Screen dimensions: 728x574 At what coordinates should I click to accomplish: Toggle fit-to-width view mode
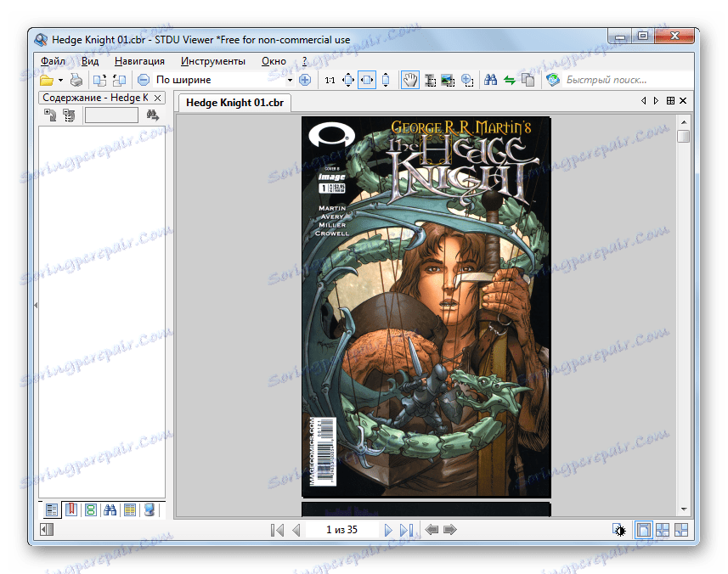coord(367,80)
